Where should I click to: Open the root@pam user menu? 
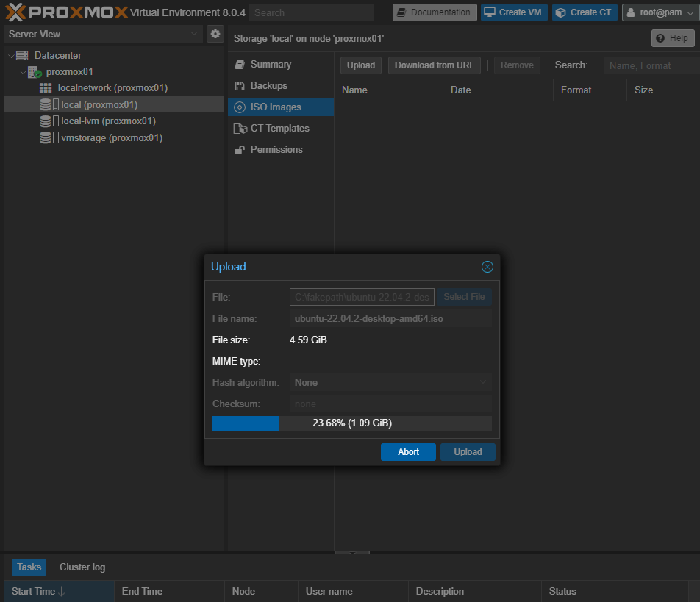[x=660, y=12]
